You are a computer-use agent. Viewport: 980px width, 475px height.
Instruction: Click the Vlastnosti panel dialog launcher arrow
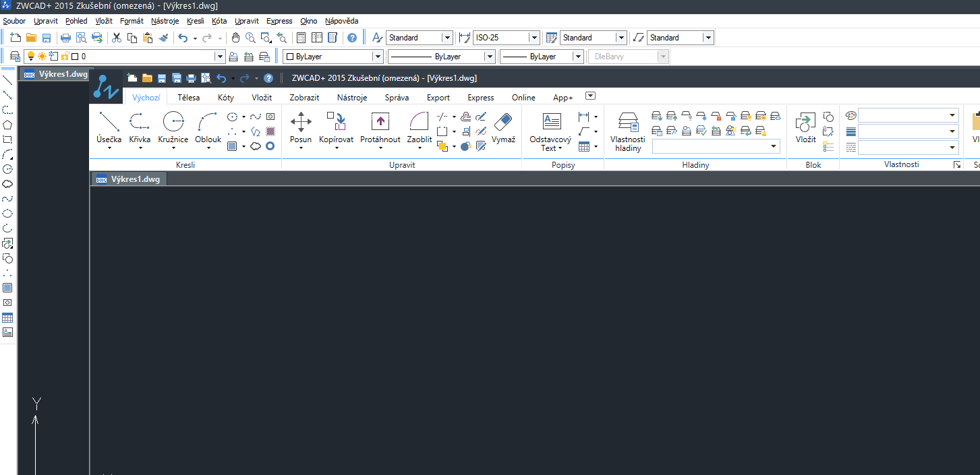[957, 165]
